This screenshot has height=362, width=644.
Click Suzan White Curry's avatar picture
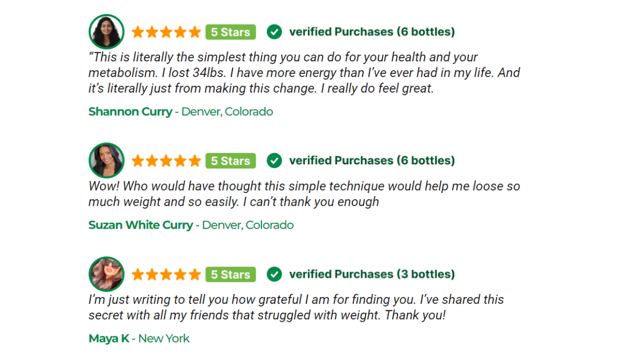coord(107,160)
